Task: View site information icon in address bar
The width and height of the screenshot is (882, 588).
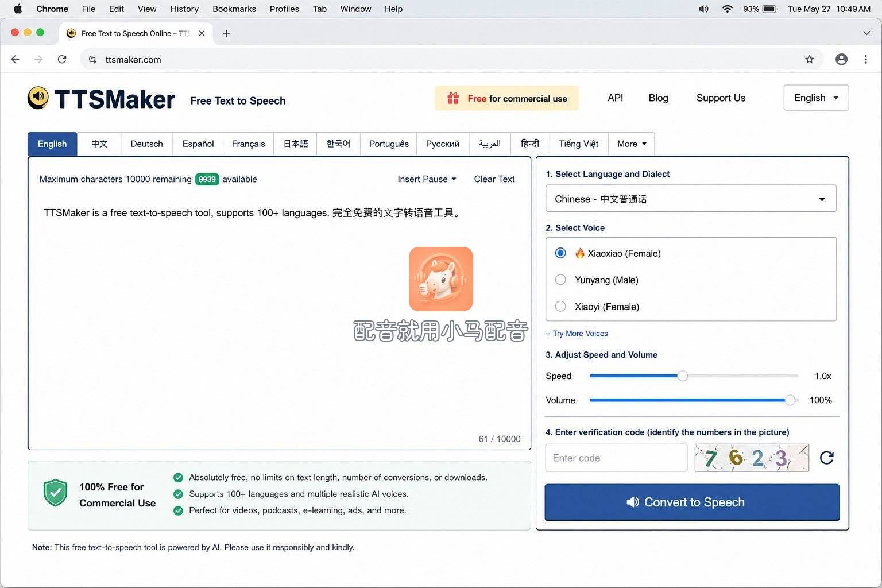Action: tap(92, 59)
